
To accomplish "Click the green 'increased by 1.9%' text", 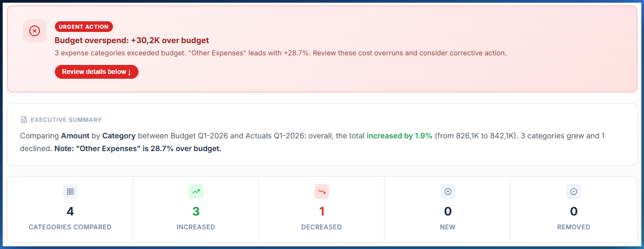I will (399, 136).
